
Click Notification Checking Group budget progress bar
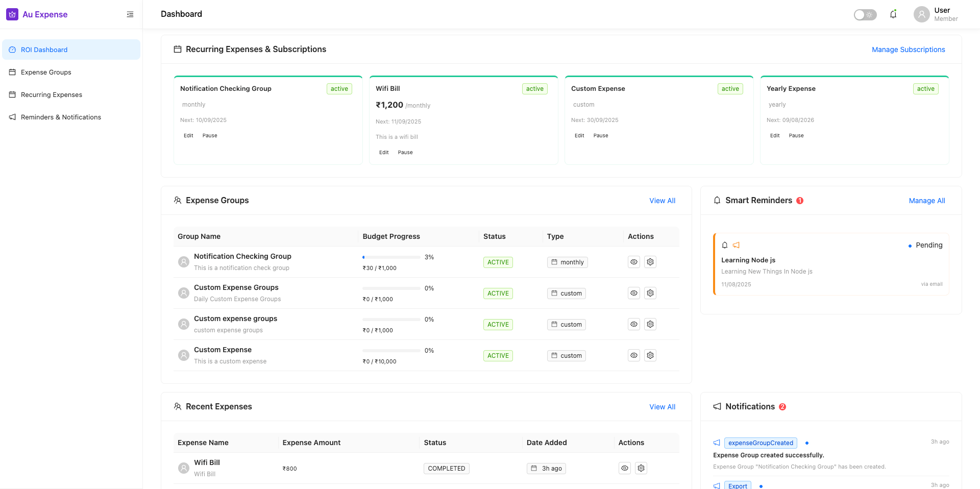[x=391, y=257]
